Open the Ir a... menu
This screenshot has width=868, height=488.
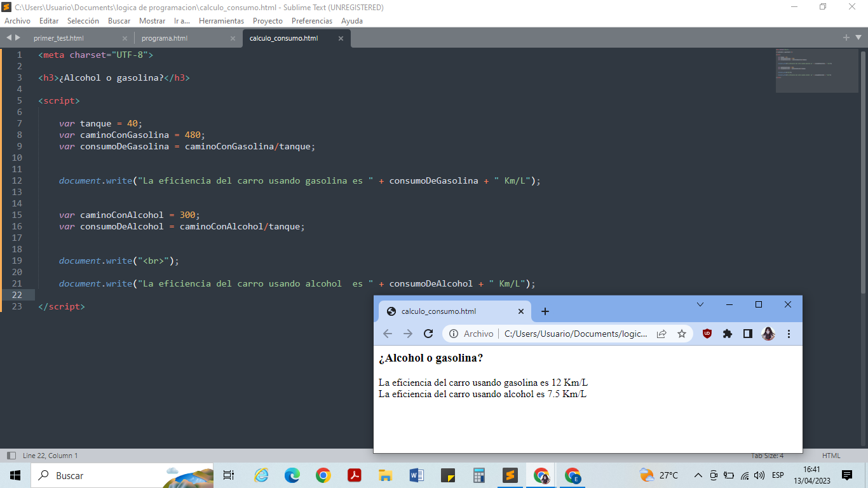pos(182,21)
